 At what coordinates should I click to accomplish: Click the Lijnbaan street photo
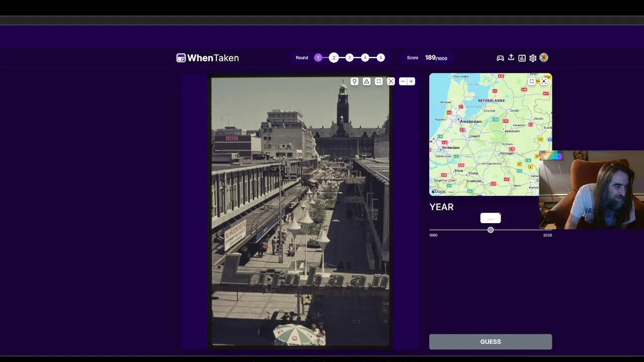pyautogui.click(x=300, y=211)
